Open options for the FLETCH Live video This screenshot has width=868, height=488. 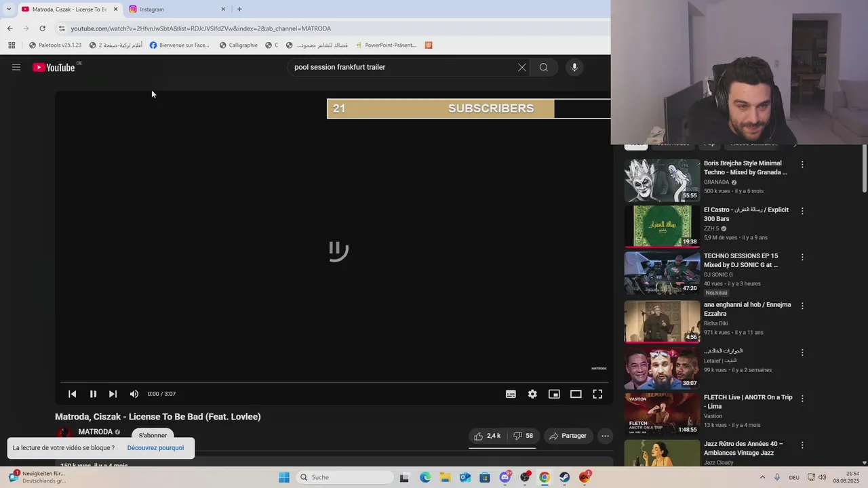(802, 399)
